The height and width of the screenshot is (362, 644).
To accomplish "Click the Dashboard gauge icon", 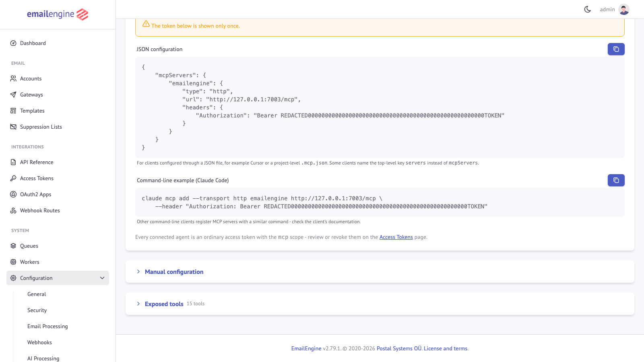I will [13, 43].
